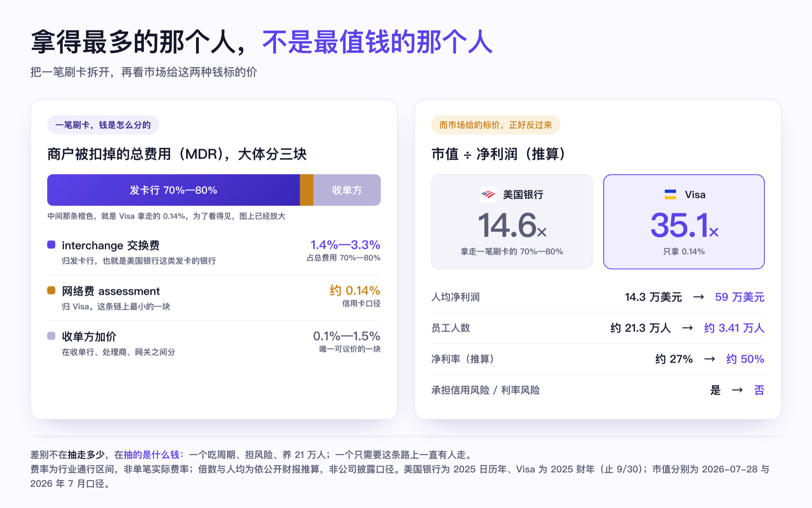This screenshot has width=812, height=508.
Task: Click the 收单方加价 label
Action: (89, 337)
